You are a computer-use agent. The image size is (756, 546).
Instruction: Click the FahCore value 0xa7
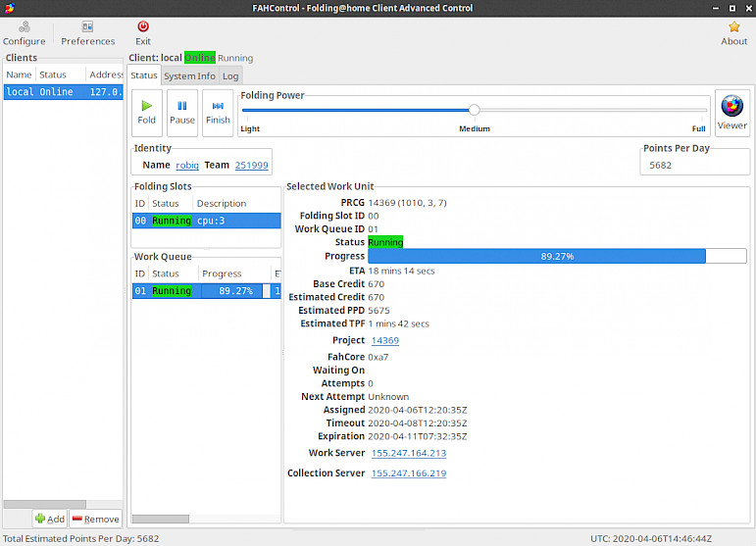coord(378,357)
